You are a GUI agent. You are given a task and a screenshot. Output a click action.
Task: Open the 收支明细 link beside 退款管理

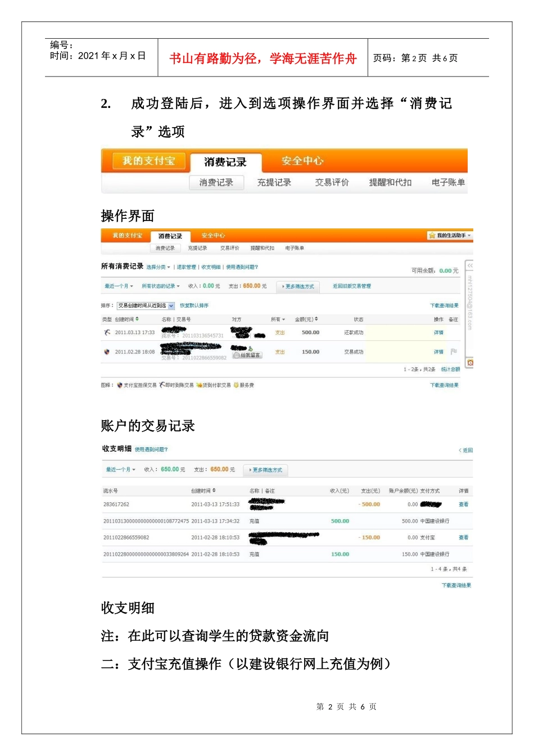(211, 267)
